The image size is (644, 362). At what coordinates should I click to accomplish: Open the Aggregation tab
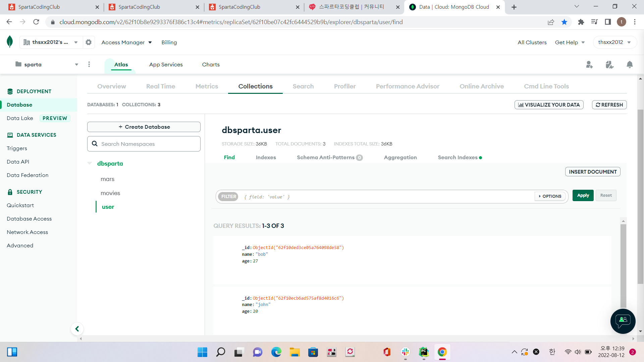coord(400,158)
